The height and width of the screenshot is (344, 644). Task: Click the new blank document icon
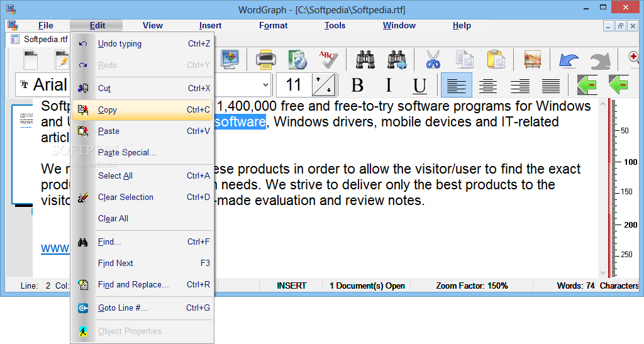[x=31, y=60]
